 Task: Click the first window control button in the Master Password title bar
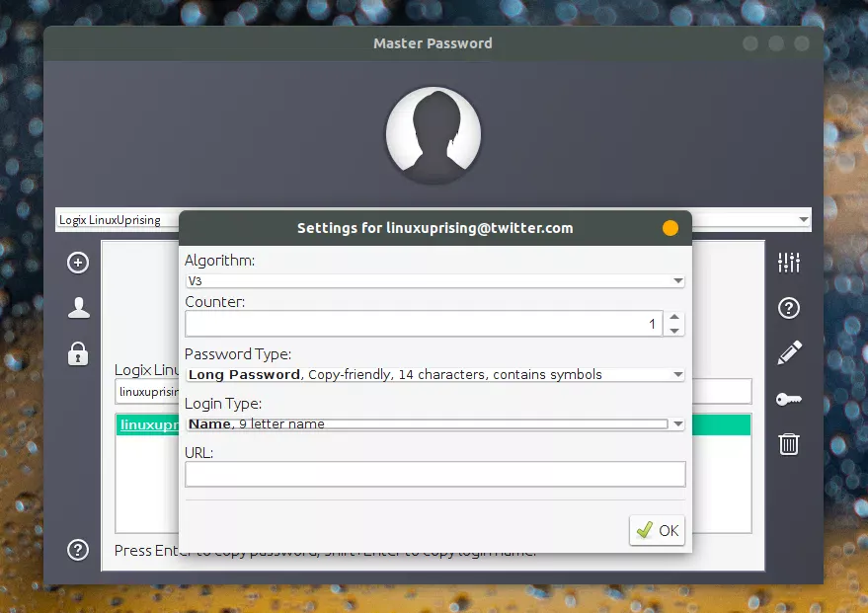(x=750, y=43)
